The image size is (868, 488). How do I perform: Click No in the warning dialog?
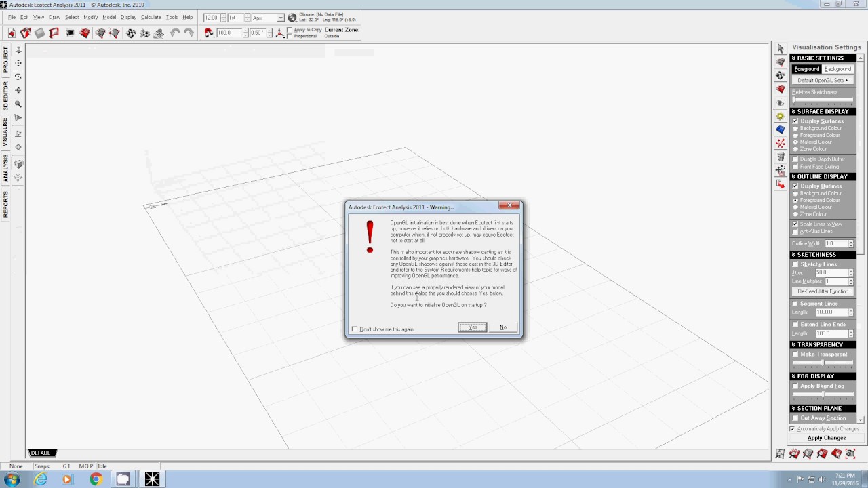coord(503,327)
